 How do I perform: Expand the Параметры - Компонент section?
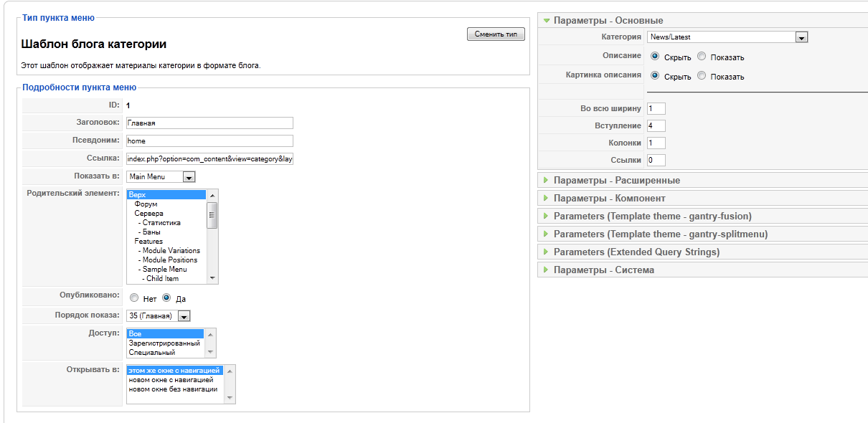coord(609,198)
